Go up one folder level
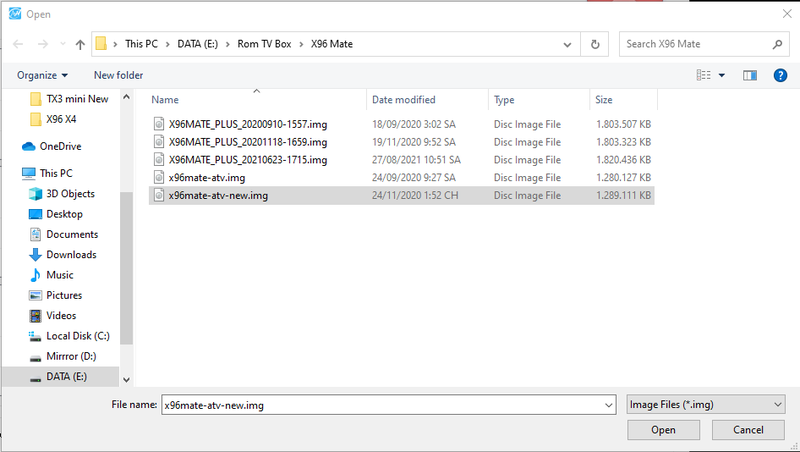 (80, 44)
